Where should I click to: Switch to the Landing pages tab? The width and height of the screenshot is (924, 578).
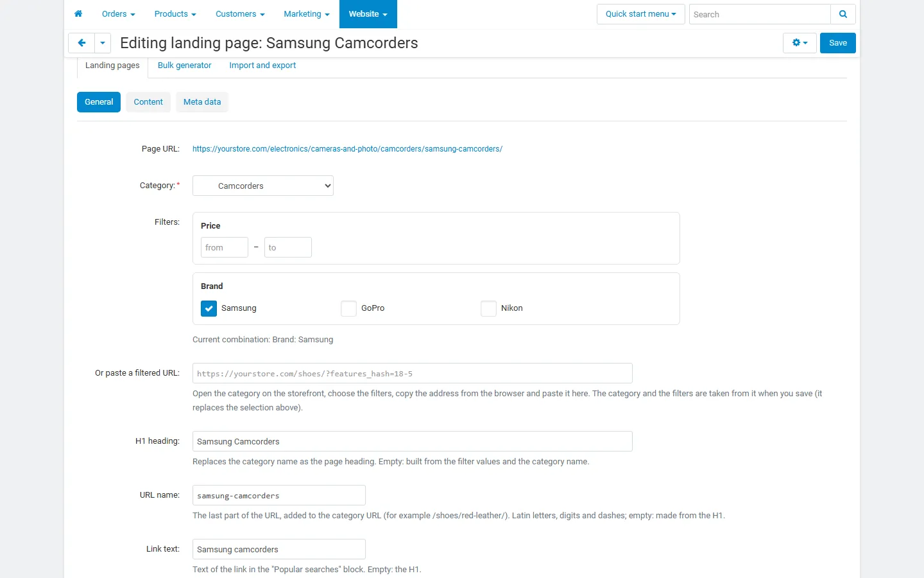pyautogui.click(x=112, y=66)
